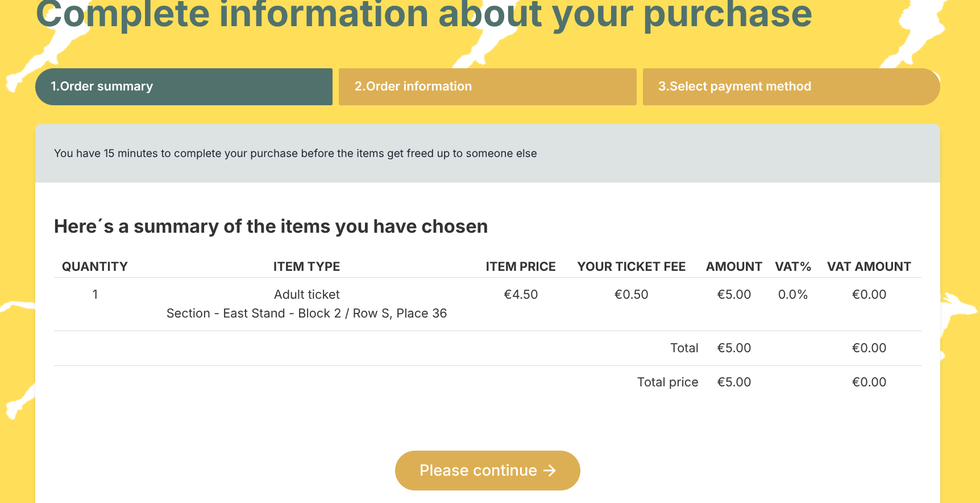Click the arrow icon on Please continue
Screen dimensions: 980x503
point(549,471)
